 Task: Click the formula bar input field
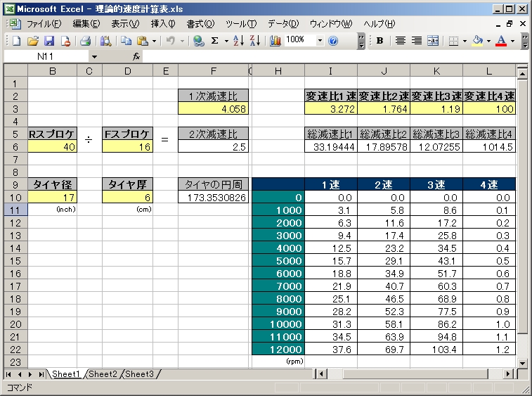coord(335,56)
